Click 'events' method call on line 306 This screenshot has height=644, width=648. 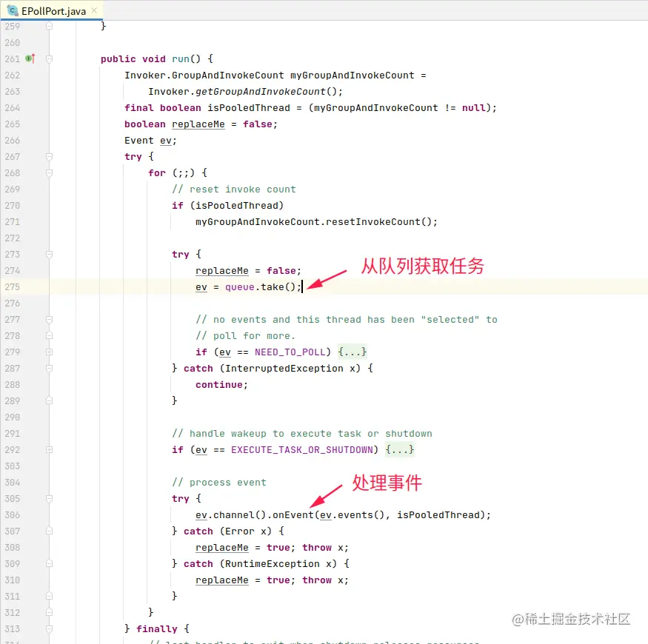click(x=355, y=514)
